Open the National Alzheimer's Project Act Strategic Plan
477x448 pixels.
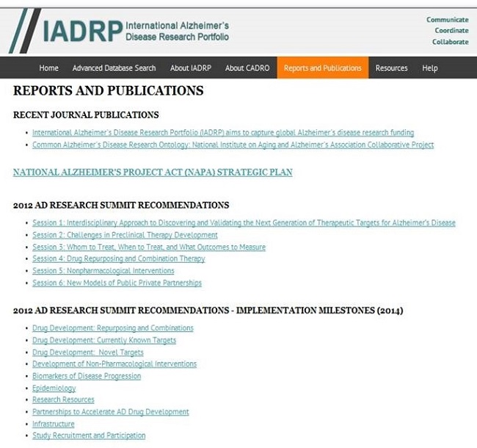point(153,173)
